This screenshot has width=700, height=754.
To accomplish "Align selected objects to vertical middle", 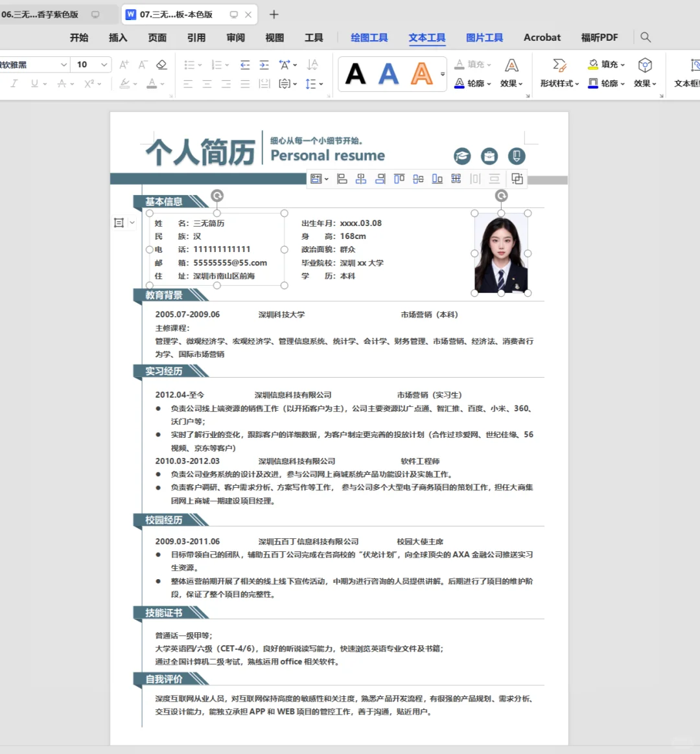I will [x=418, y=179].
